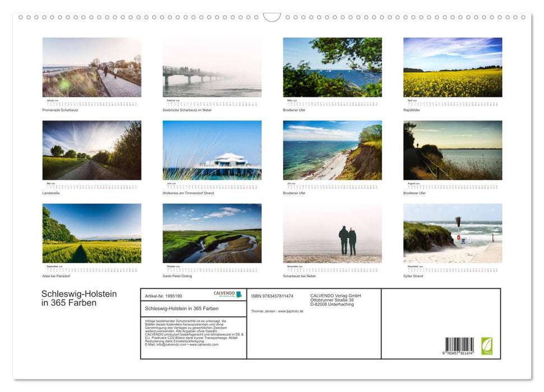Click the Rapsfelder photo
Image resolution: width=544 pixels, height=392 pixels.
[452, 67]
